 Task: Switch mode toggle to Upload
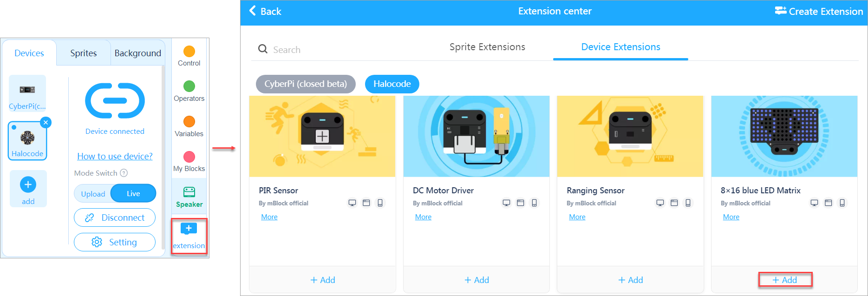[93, 194]
